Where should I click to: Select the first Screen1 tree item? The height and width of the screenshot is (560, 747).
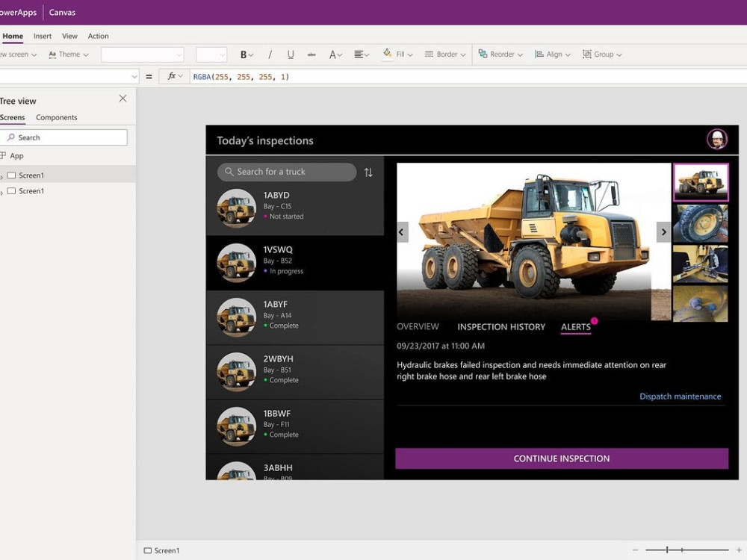69,175
